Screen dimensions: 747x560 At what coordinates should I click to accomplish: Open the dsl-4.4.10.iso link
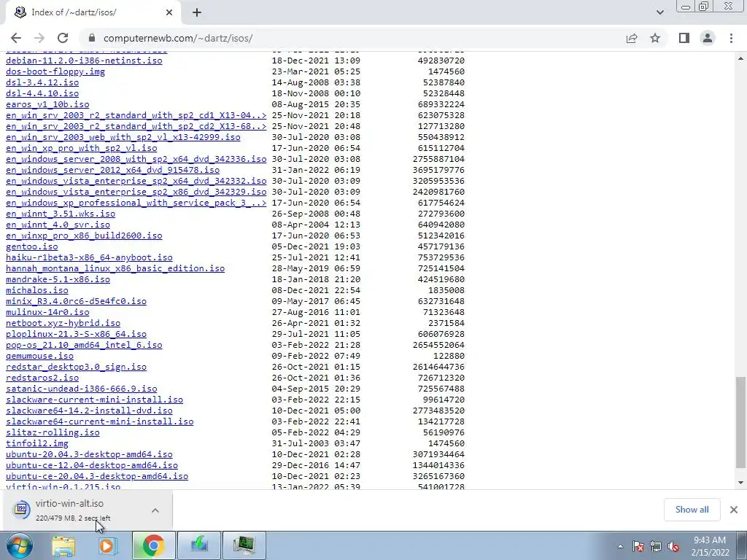42,93
